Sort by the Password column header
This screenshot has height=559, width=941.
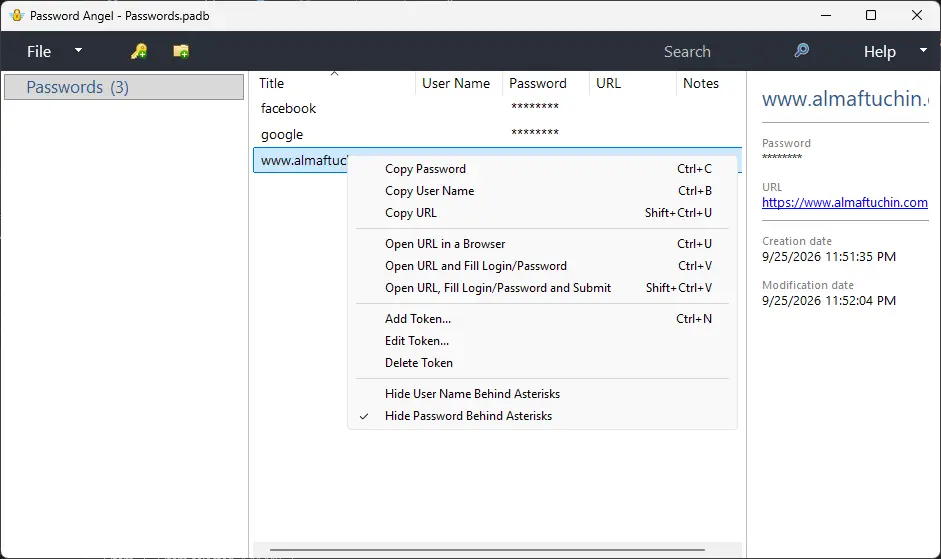point(546,83)
